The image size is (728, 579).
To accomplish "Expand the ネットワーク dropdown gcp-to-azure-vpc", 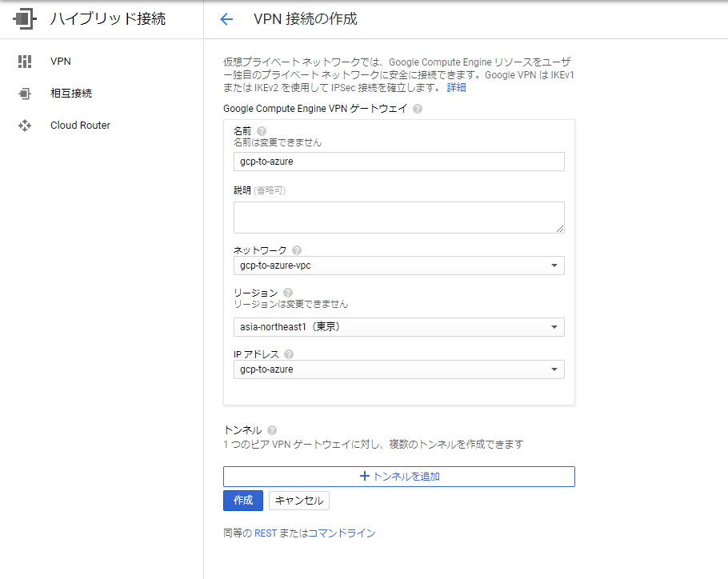I will (399, 266).
